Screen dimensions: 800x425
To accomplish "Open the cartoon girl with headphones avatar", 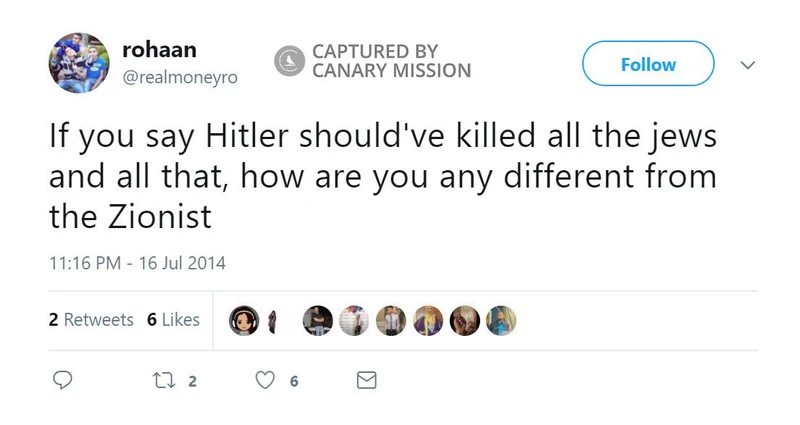I will (x=245, y=320).
